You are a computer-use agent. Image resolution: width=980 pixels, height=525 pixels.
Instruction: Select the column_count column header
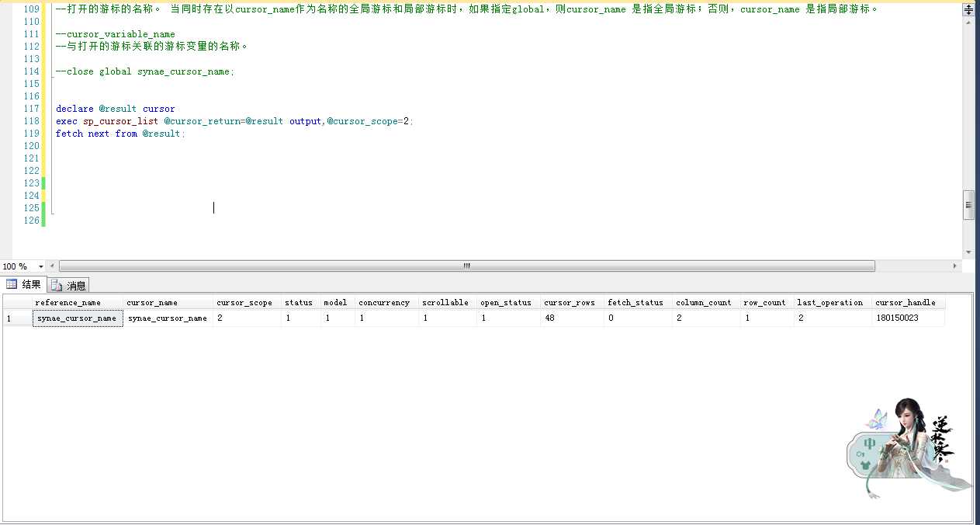[707, 303]
